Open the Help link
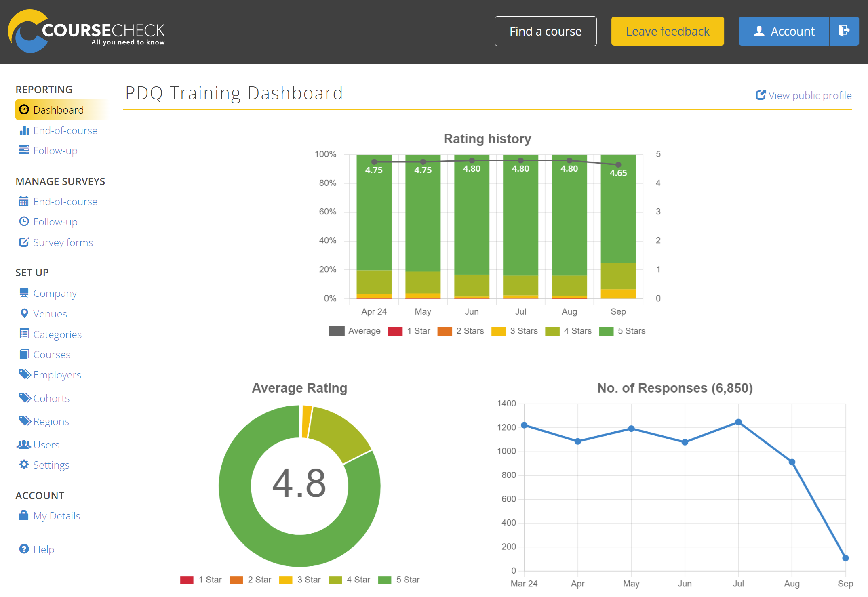Image resolution: width=868 pixels, height=597 pixels. pos(44,549)
